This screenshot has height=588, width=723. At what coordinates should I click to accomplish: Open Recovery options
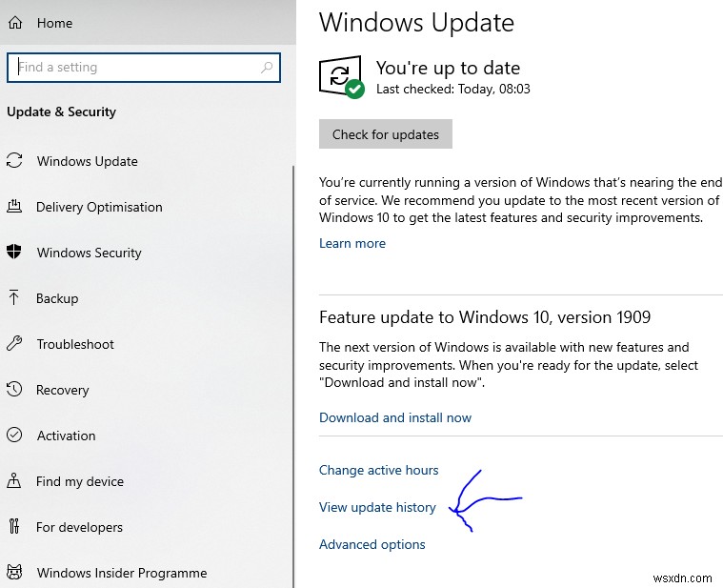62,390
